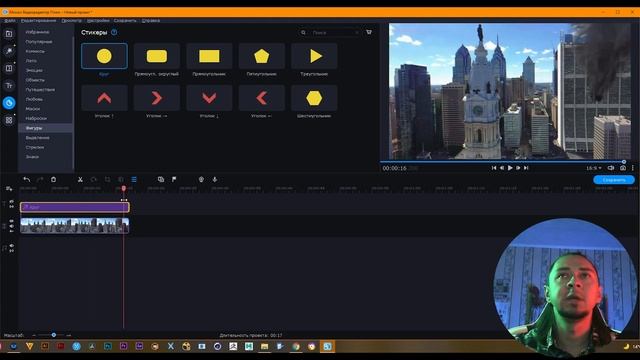Open the Сохранить menu
This screenshot has width=640, height=360.
(x=125, y=20)
